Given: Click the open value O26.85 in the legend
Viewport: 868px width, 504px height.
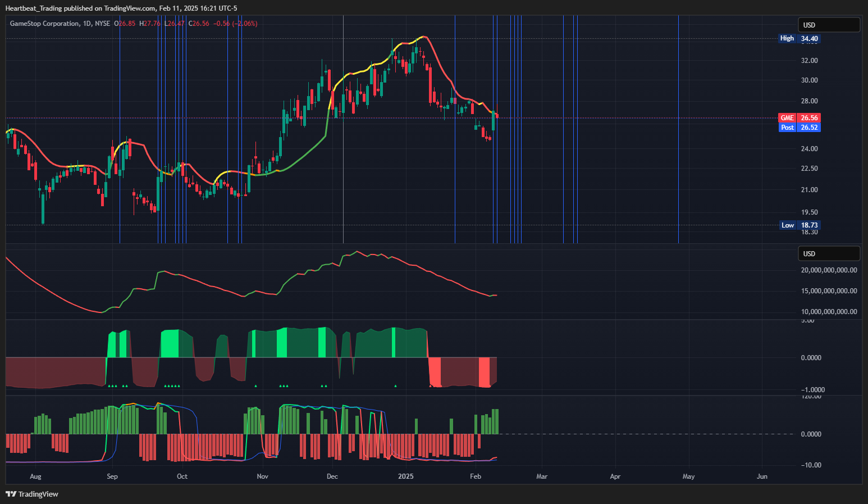Looking at the screenshot, I should click(125, 24).
